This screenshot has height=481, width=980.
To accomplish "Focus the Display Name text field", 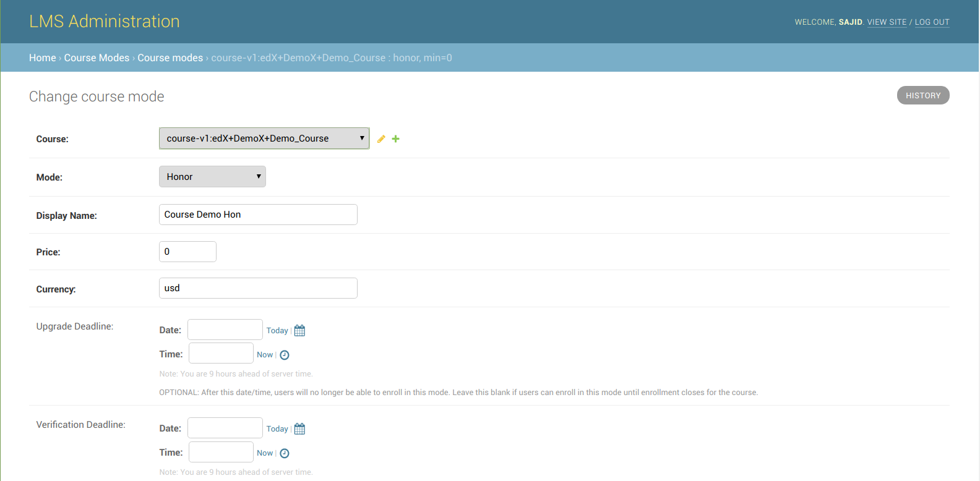I will 258,215.
